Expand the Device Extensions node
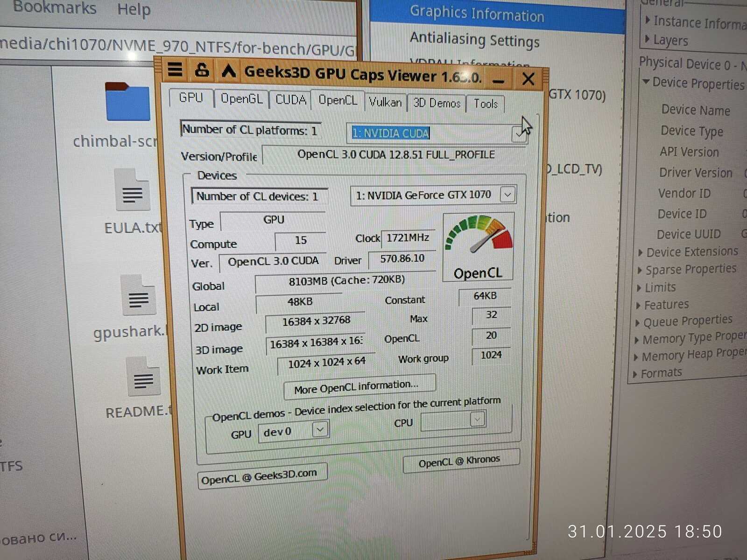Screen dimensions: 747x560 pyautogui.click(x=640, y=253)
